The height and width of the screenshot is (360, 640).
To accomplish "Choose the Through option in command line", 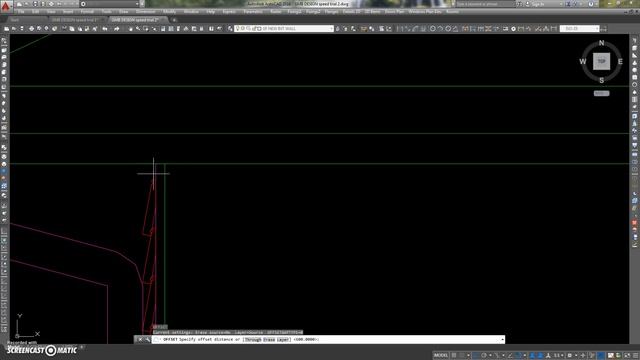I will [253, 340].
